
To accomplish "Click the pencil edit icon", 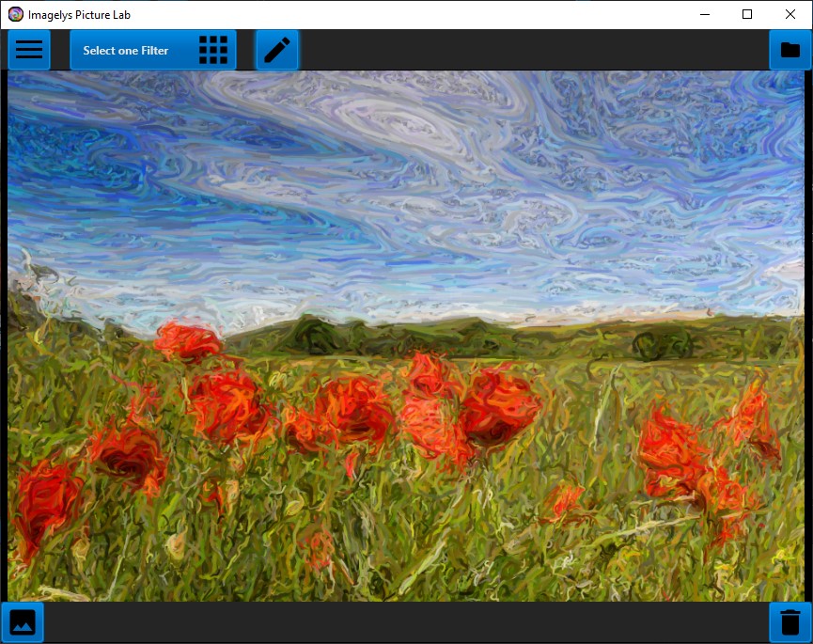I will tap(277, 50).
